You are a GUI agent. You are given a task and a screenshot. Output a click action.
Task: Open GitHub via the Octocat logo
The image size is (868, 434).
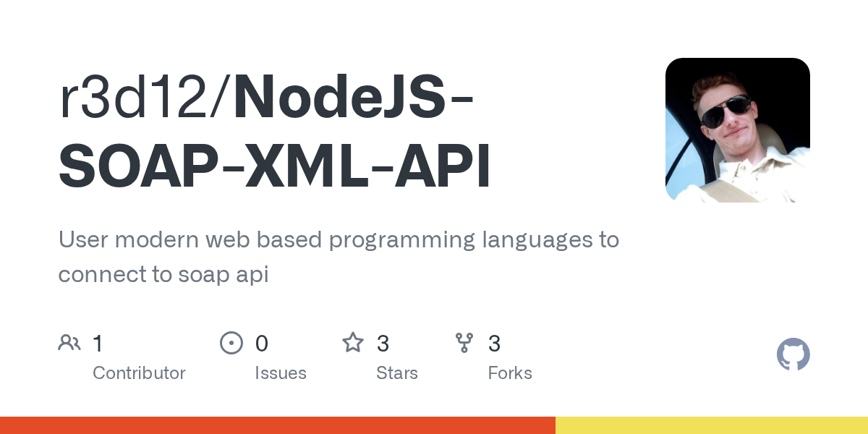(x=793, y=354)
